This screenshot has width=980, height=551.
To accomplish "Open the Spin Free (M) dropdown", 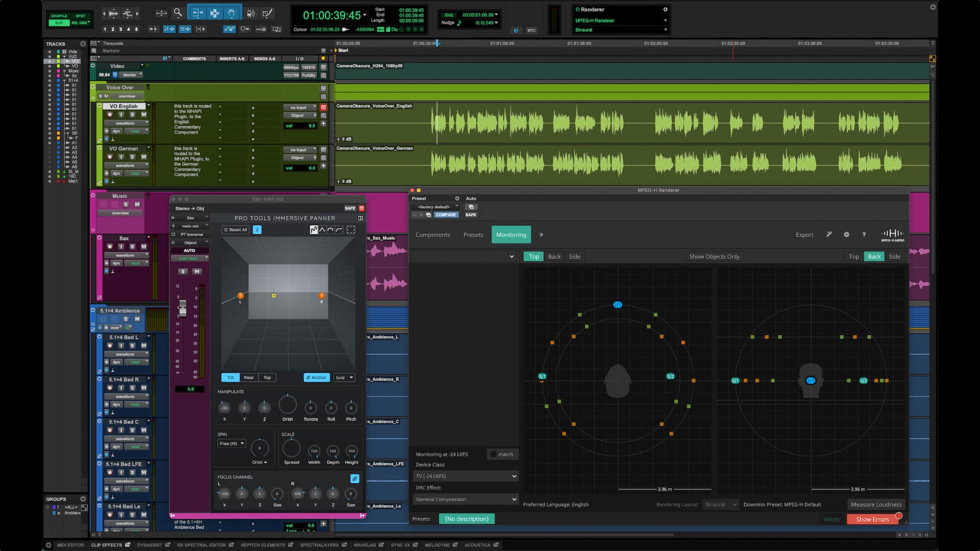I will (232, 443).
